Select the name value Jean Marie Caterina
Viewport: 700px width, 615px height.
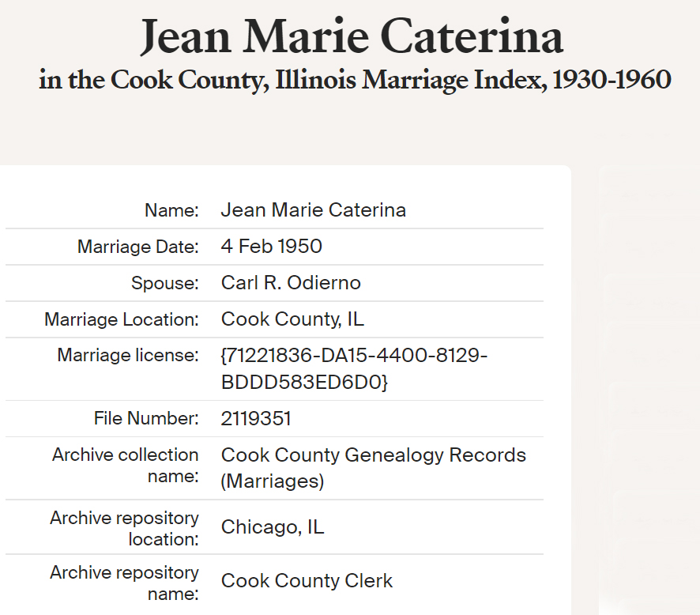click(x=313, y=210)
